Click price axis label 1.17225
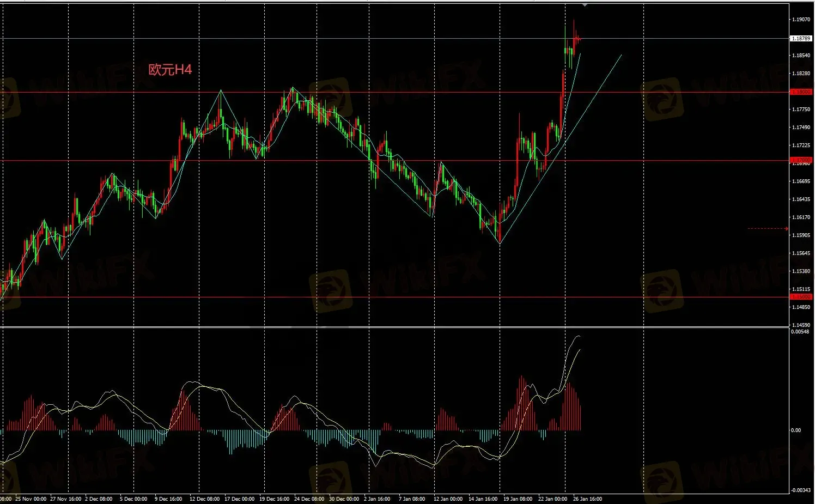815x504 pixels. coord(801,145)
